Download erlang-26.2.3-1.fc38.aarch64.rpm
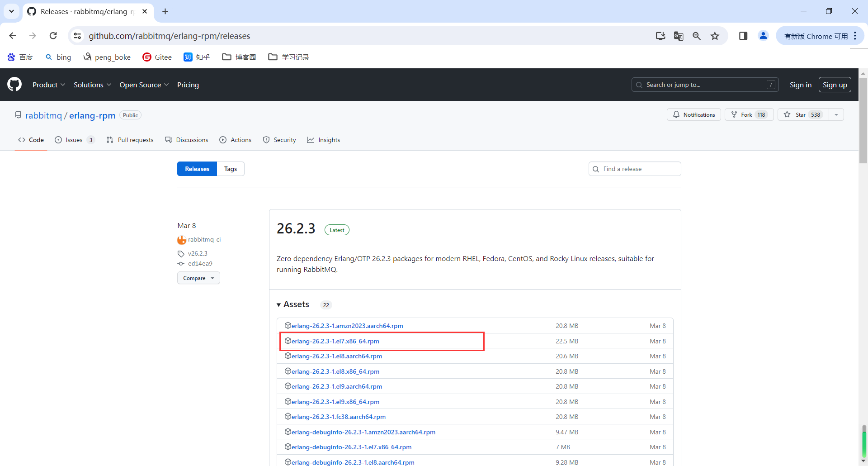Viewport: 868px width, 466px height. point(338,417)
